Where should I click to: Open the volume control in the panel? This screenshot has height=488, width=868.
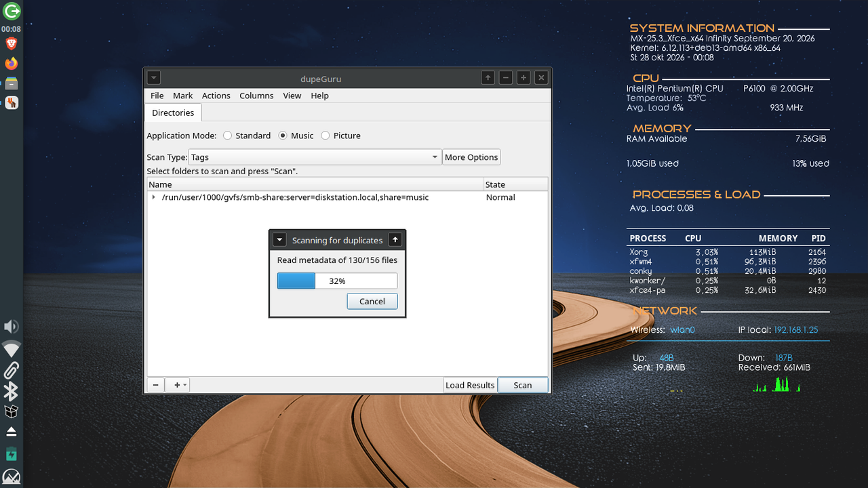point(12,327)
